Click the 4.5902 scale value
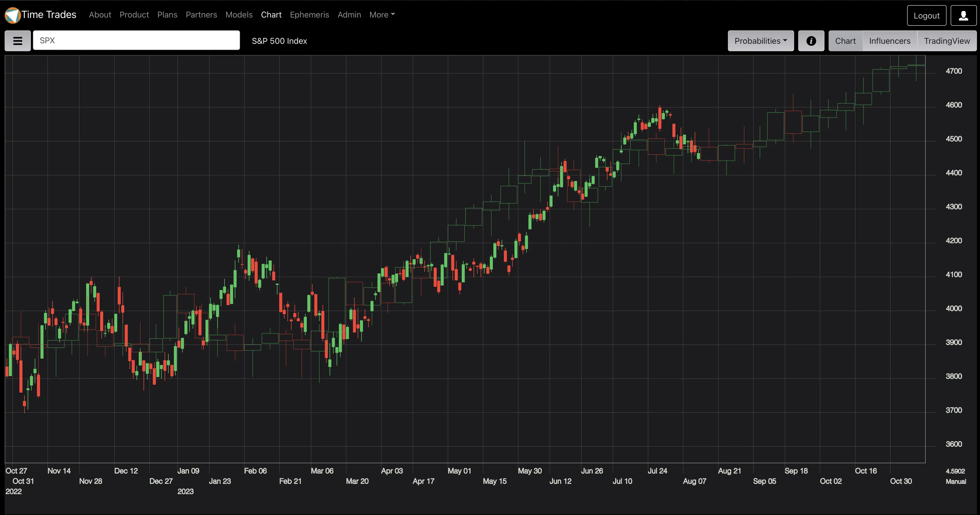Viewport: 980px width, 515px height. [x=955, y=471]
